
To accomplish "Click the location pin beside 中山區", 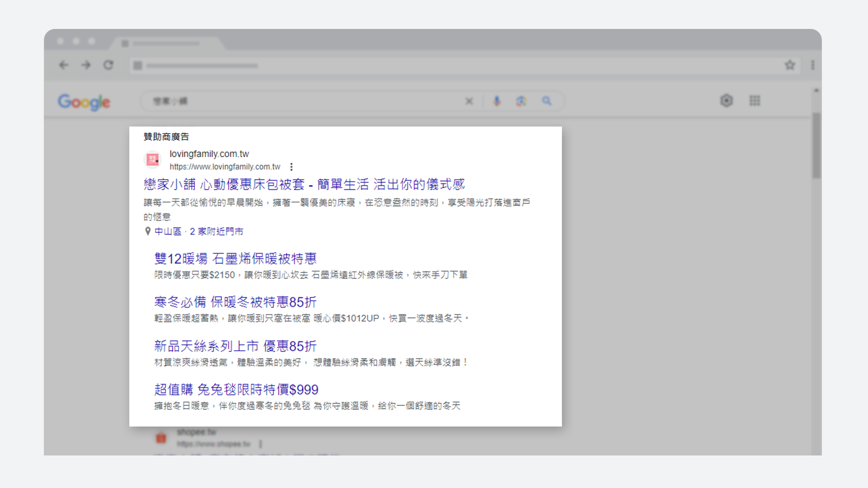I will click(147, 231).
